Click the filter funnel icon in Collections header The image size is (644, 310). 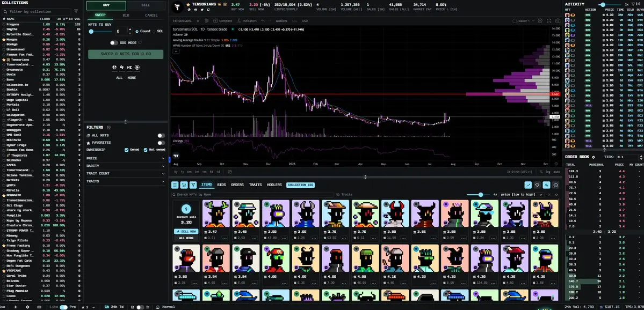76,11
